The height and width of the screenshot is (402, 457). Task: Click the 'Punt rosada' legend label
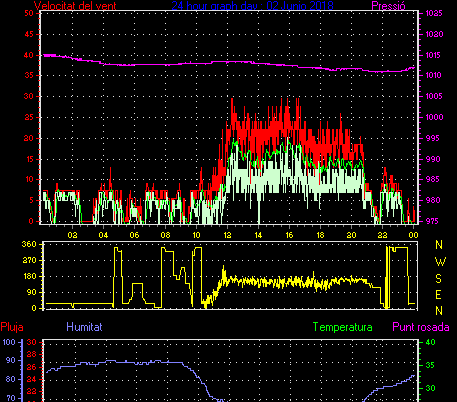pyautogui.click(x=421, y=327)
